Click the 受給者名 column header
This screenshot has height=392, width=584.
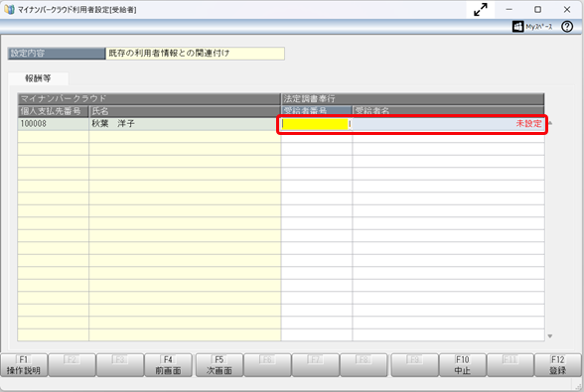449,110
